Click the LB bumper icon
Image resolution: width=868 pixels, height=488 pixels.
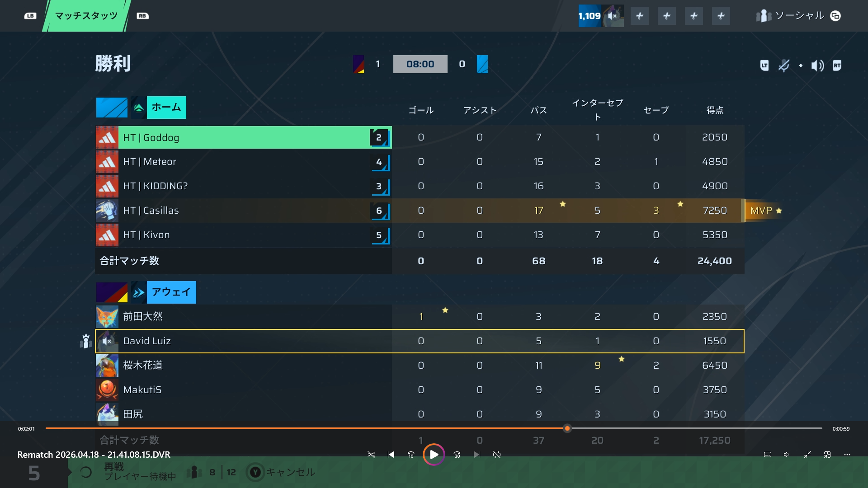click(30, 16)
